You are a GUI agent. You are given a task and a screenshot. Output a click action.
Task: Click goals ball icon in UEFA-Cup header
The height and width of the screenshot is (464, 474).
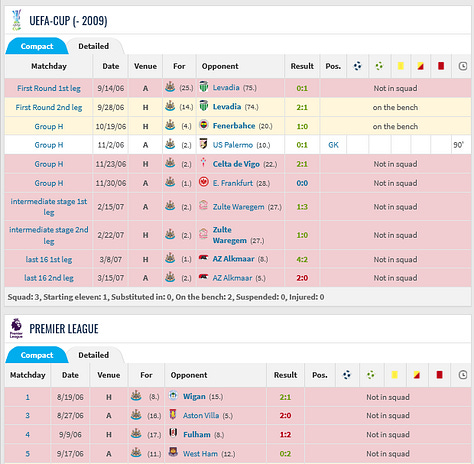[x=357, y=66]
